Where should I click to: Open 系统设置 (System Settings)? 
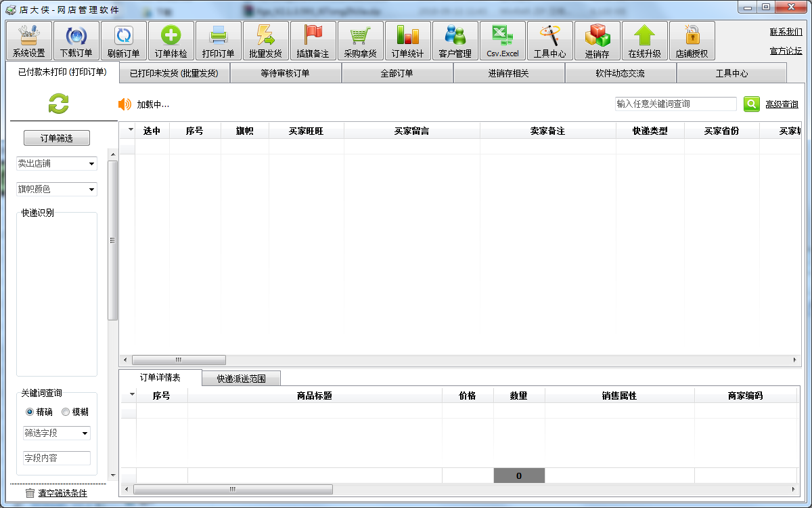pyautogui.click(x=28, y=41)
